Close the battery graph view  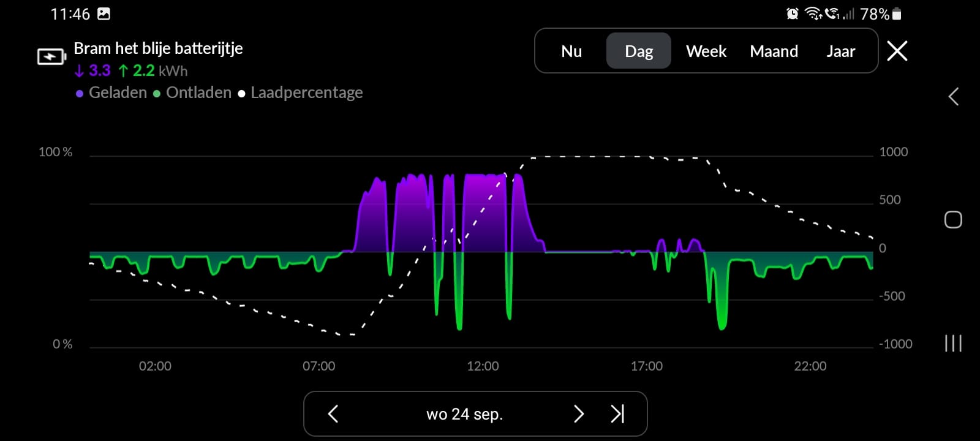(x=897, y=51)
